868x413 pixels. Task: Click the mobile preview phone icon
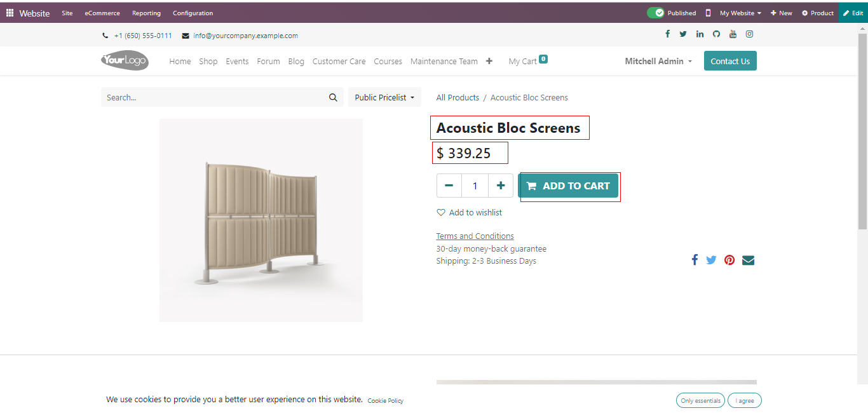[708, 13]
